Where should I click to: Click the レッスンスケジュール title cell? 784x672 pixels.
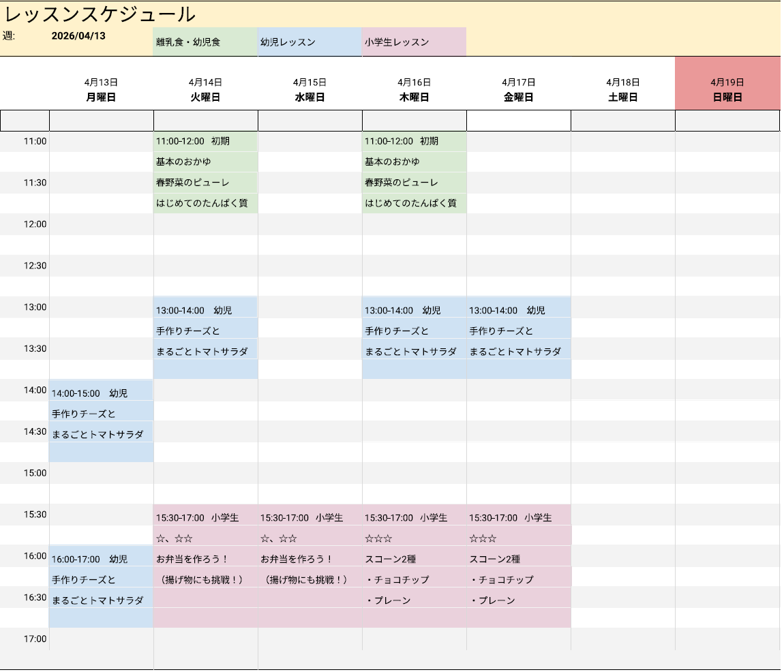click(100, 14)
